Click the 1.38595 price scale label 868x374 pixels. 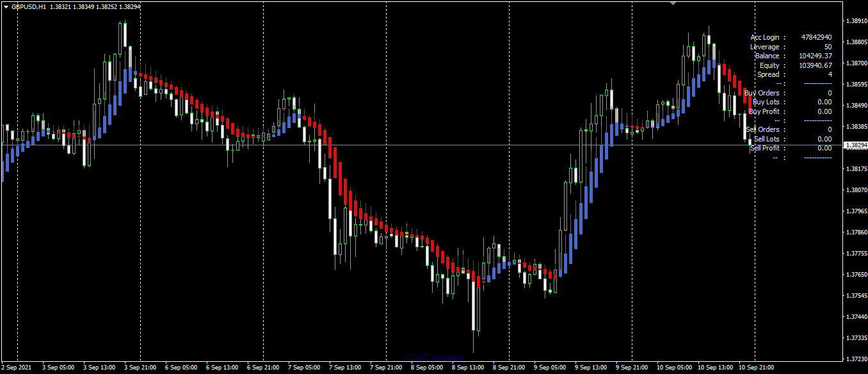856,85
